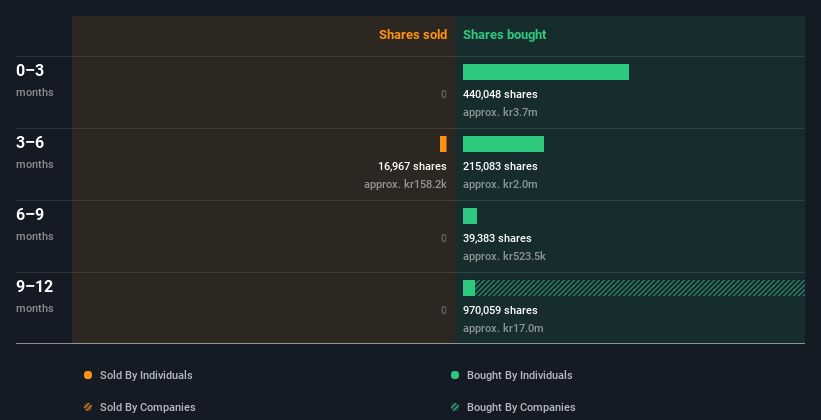
Task: Click the 970,059 shares value
Action: [x=500, y=310]
